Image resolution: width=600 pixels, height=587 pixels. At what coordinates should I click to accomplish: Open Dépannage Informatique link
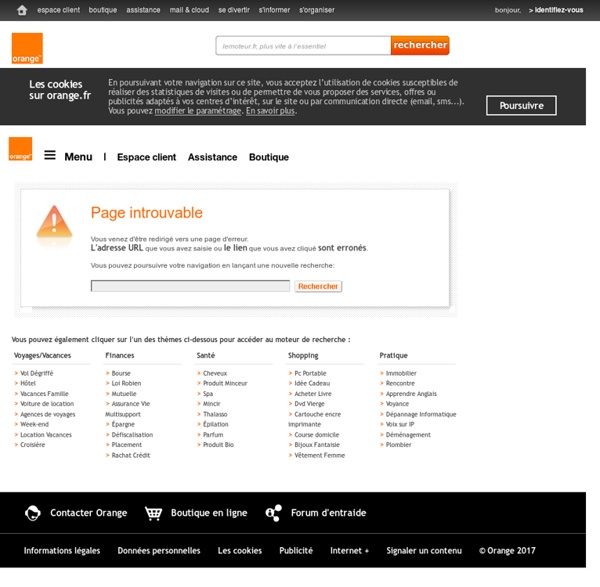click(x=421, y=414)
